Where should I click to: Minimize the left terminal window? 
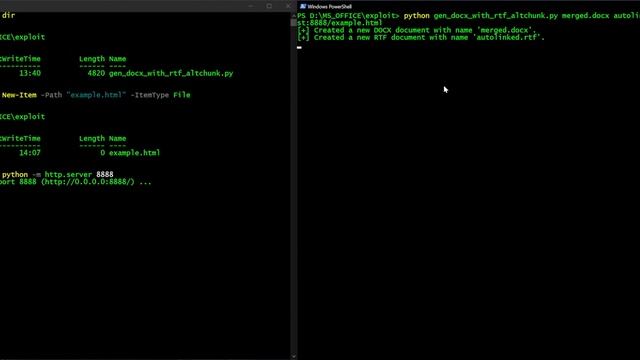(251, 6)
